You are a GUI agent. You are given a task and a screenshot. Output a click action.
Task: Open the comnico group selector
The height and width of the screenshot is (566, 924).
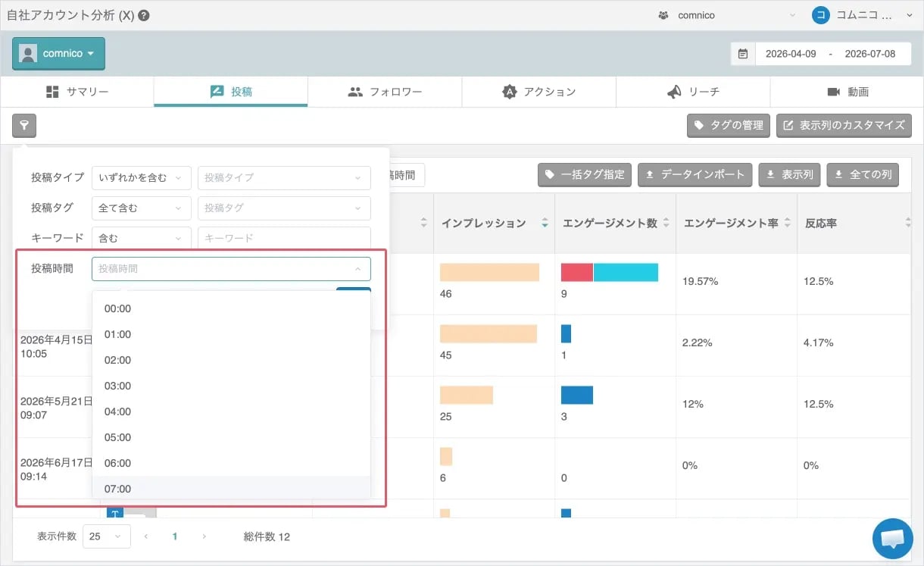(727, 15)
